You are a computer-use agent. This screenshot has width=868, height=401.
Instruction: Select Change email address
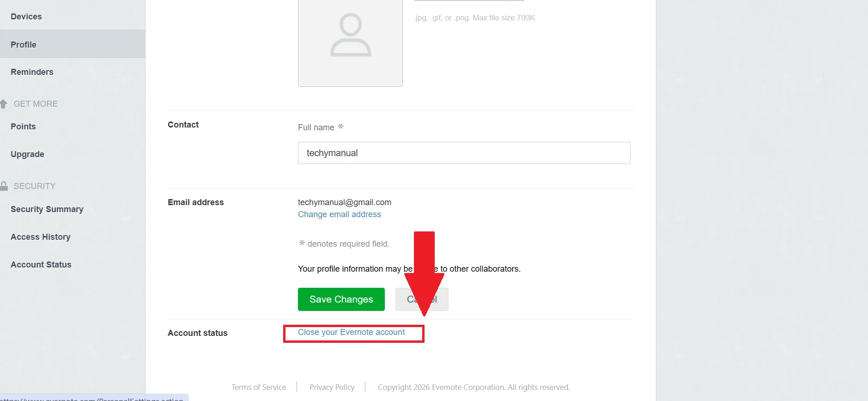[x=339, y=214]
